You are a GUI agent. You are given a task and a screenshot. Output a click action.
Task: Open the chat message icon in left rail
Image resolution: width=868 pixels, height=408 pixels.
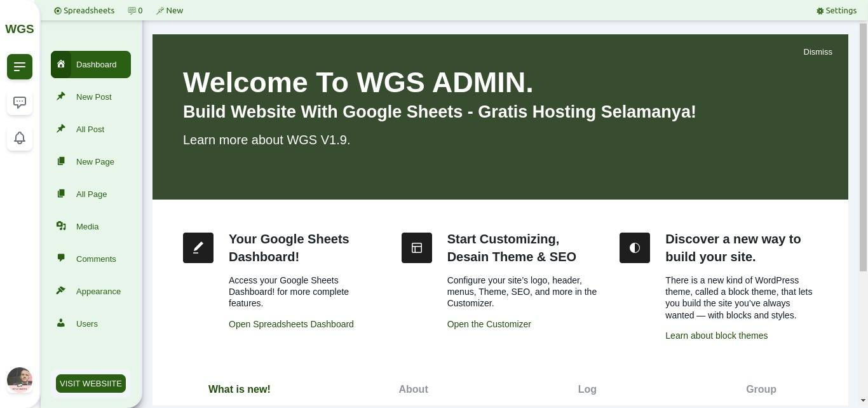[x=20, y=102]
